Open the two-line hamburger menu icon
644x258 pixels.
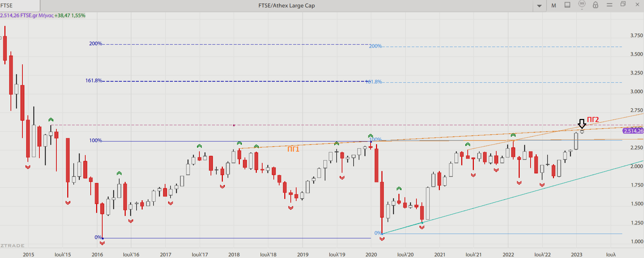pos(609,5)
